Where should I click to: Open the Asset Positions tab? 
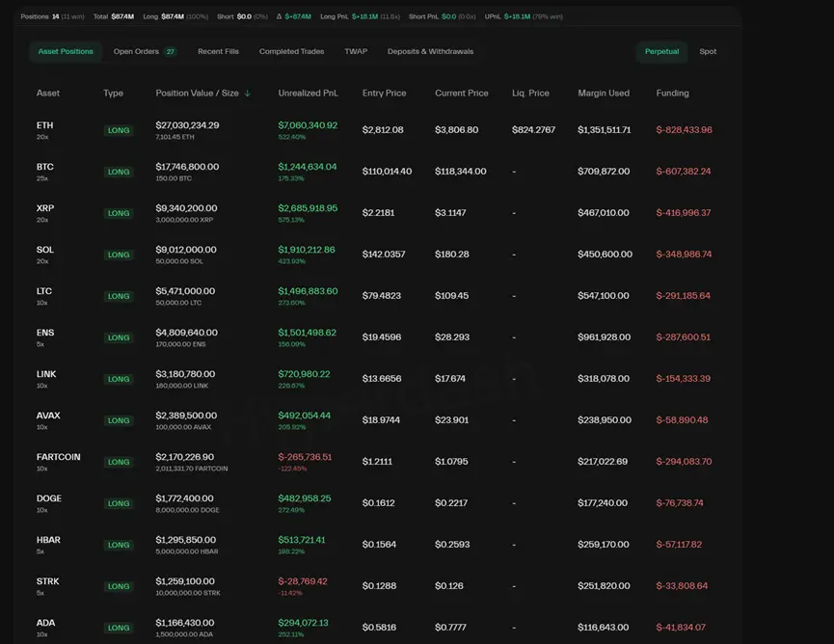(x=66, y=52)
